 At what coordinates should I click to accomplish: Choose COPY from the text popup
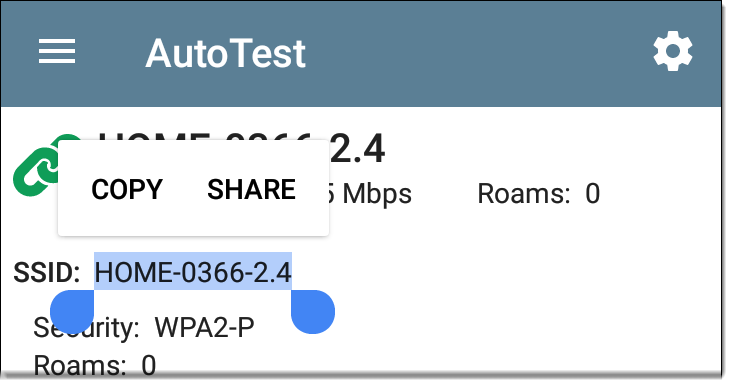[x=127, y=189]
